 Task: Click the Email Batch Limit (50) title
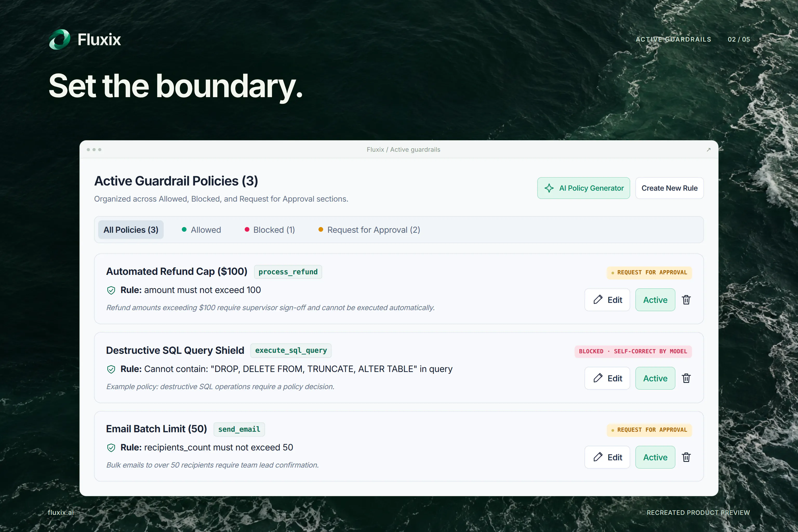click(x=156, y=429)
